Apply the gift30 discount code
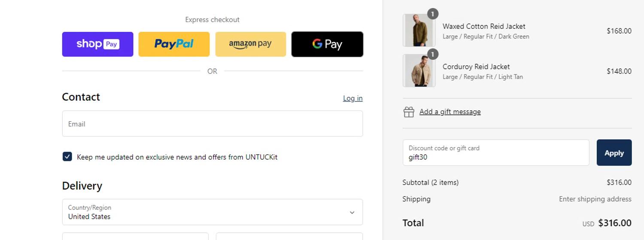644x240 pixels. point(614,153)
